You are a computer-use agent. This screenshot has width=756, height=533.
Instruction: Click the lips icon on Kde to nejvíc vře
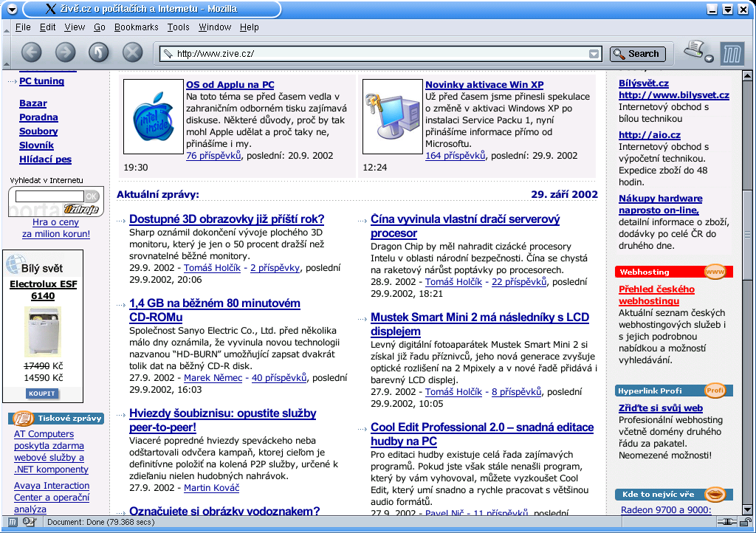(x=715, y=494)
